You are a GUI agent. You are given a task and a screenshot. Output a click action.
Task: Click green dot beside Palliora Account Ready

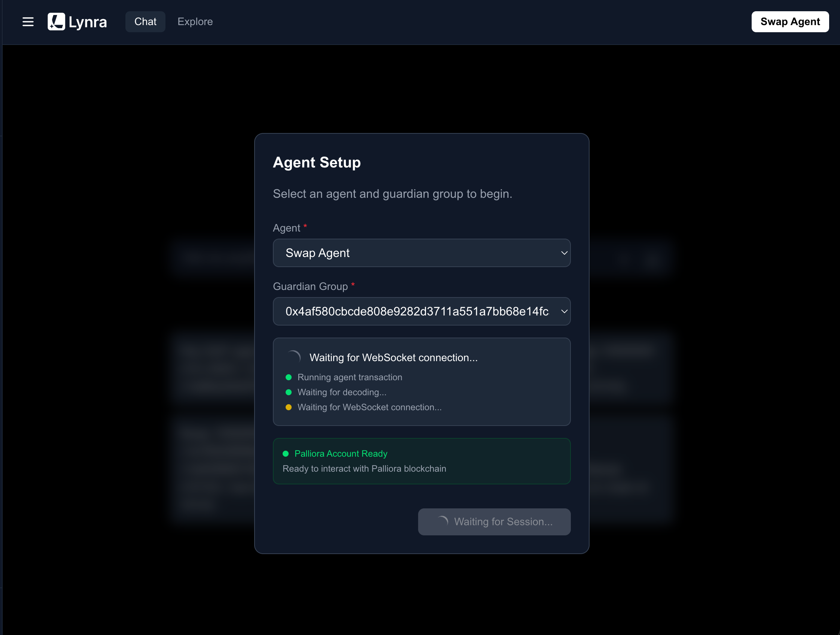tap(286, 454)
